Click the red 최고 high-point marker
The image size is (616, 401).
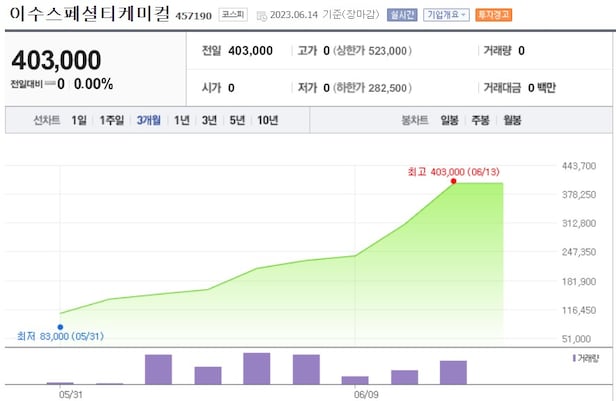click(454, 181)
